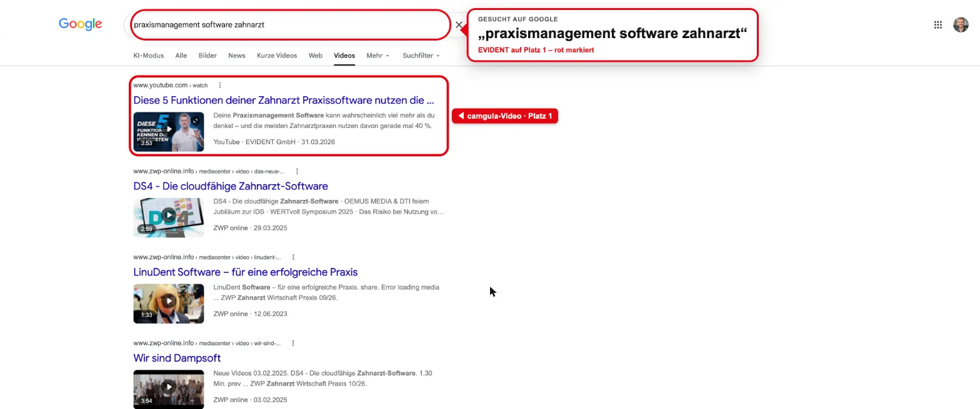Clear the search query with the X icon
Screen dimensions: 980x409
(459, 25)
